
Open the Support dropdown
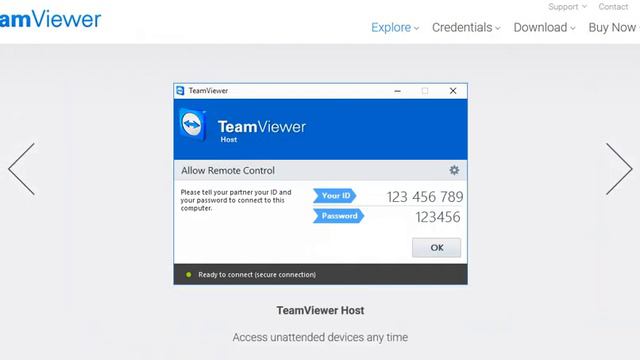tap(567, 7)
